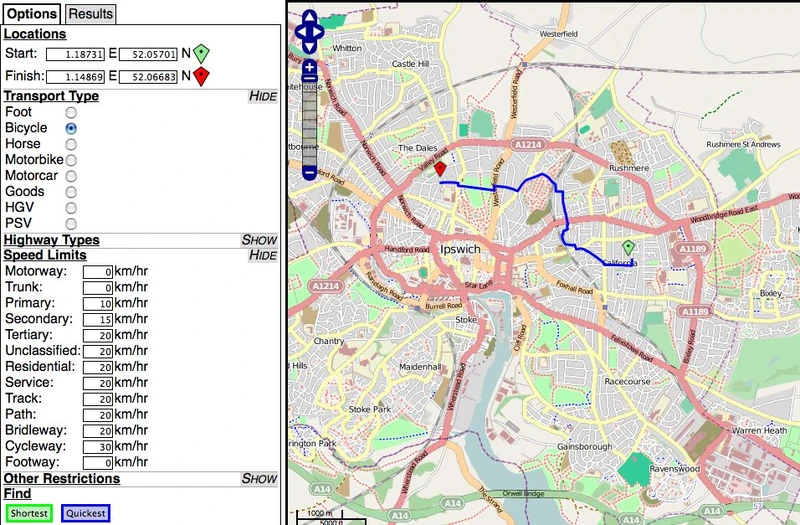
Task: Click the green start marker on the map
Action: point(629,248)
